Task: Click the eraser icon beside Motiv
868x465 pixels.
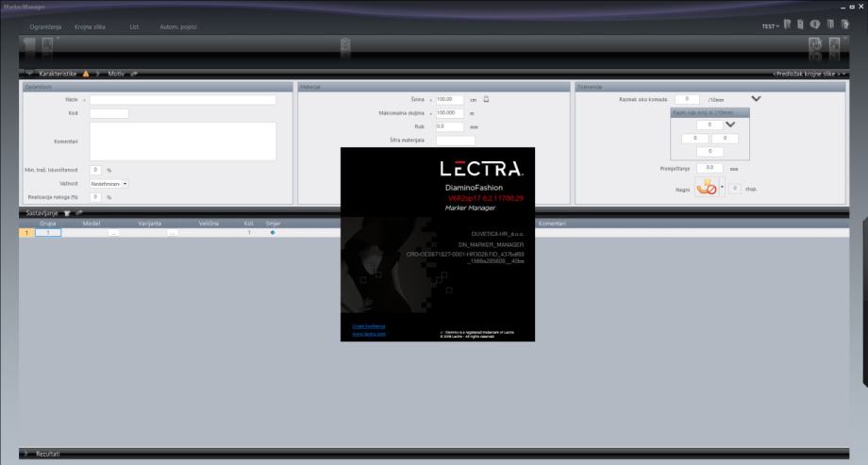Action: (x=134, y=74)
